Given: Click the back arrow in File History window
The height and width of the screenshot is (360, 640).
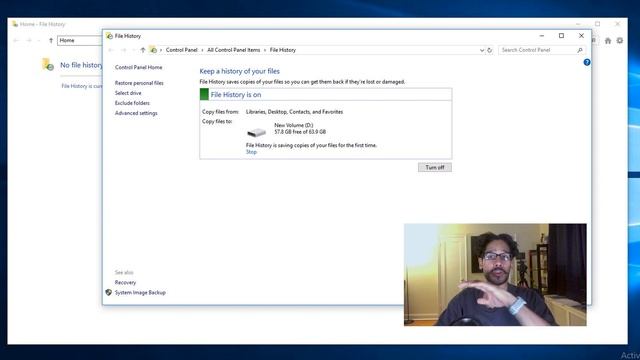Looking at the screenshot, I should coord(111,50).
